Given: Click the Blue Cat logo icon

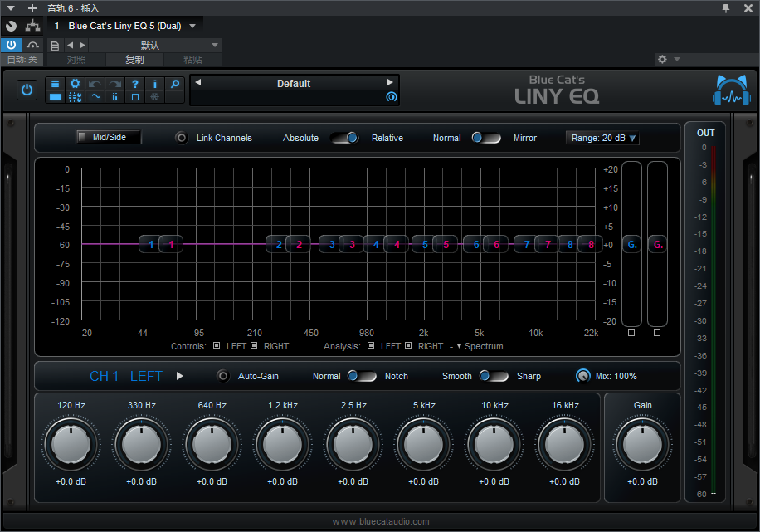Looking at the screenshot, I should 732,90.
